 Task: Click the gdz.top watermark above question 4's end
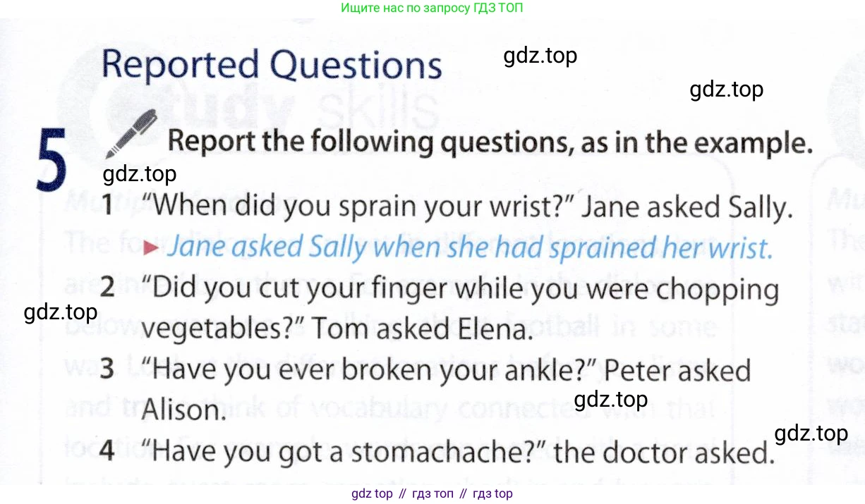point(811,433)
